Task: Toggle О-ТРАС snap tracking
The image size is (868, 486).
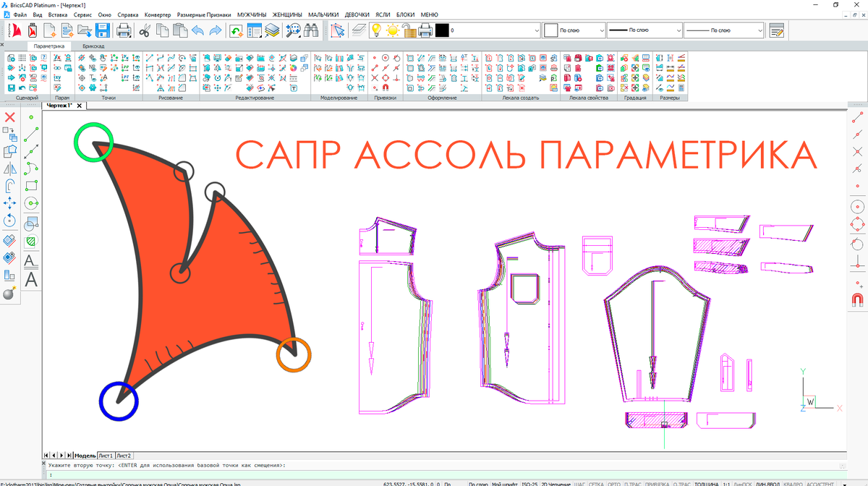Action: (x=681, y=483)
